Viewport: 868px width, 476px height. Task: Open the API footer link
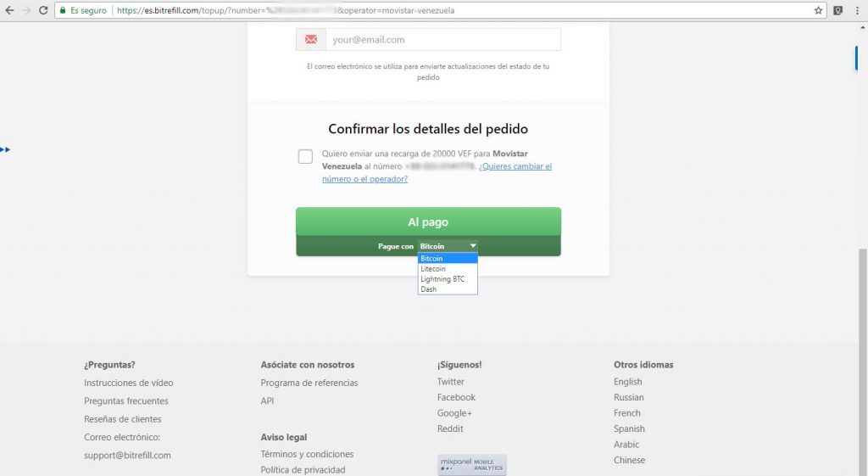pyautogui.click(x=267, y=400)
